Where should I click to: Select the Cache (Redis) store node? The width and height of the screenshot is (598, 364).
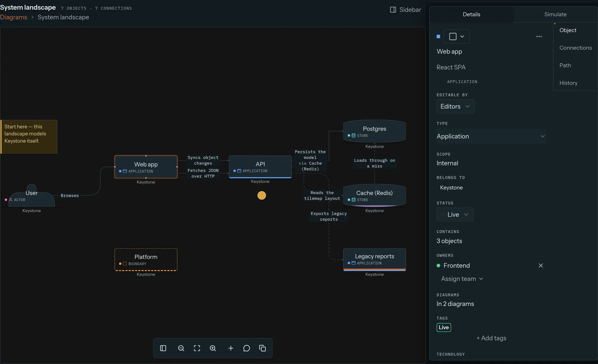pyautogui.click(x=374, y=195)
